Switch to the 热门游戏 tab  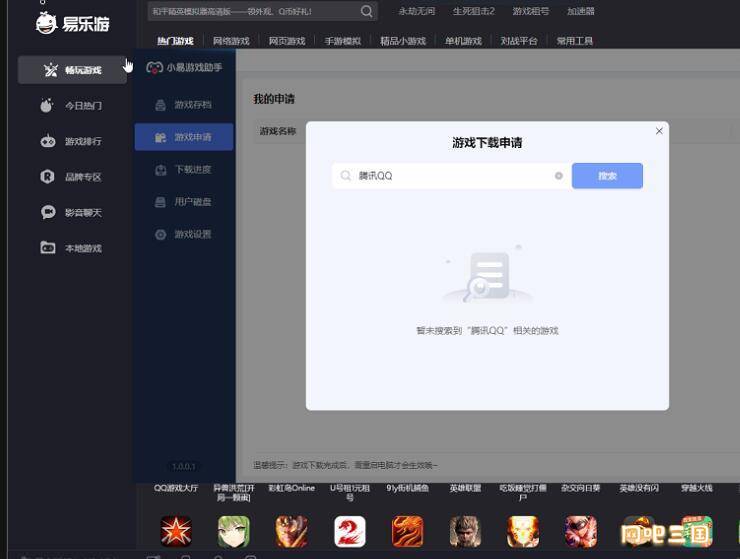pyautogui.click(x=176, y=41)
